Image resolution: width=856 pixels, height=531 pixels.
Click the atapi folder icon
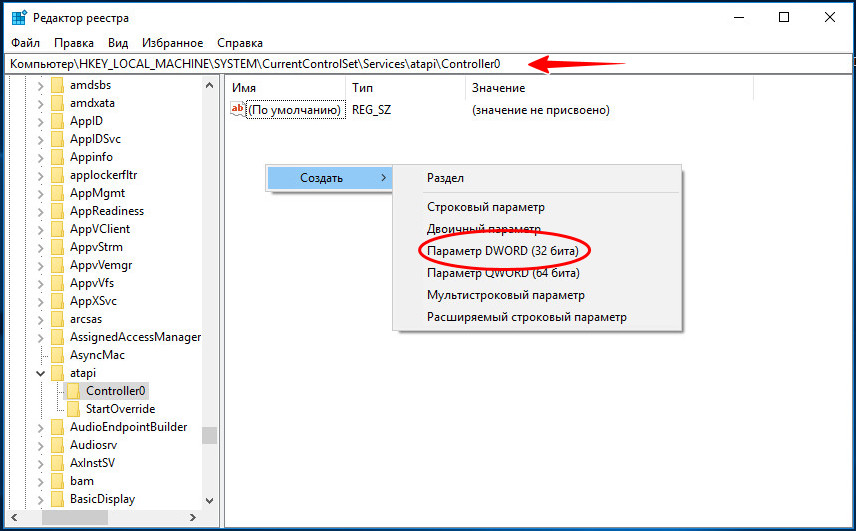point(57,373)
